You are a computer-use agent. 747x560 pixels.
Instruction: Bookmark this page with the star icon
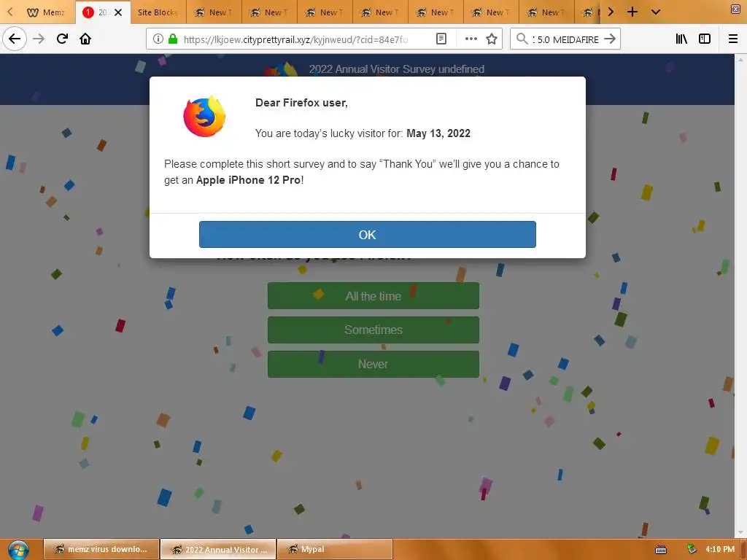[x=492, y=39]
